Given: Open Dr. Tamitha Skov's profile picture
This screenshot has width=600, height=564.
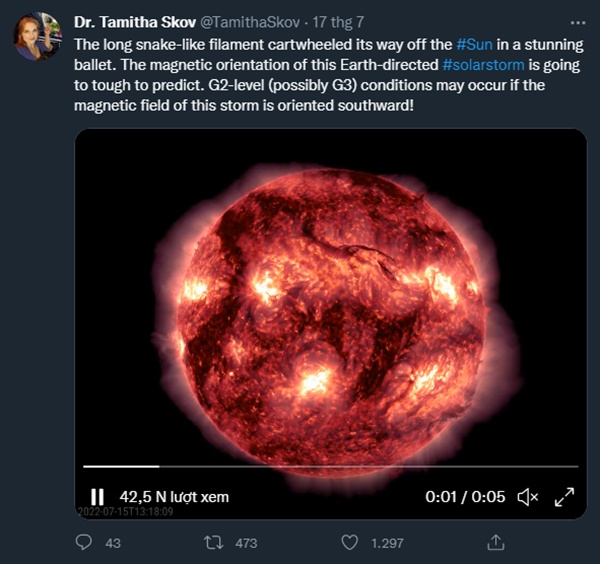Looking at the screenshot, I should tap(36, 37).
